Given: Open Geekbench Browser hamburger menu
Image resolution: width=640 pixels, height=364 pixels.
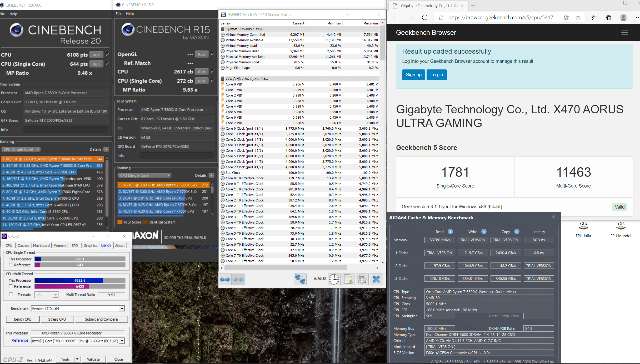Looking at the screenshot, I should (x=625, y=32).
